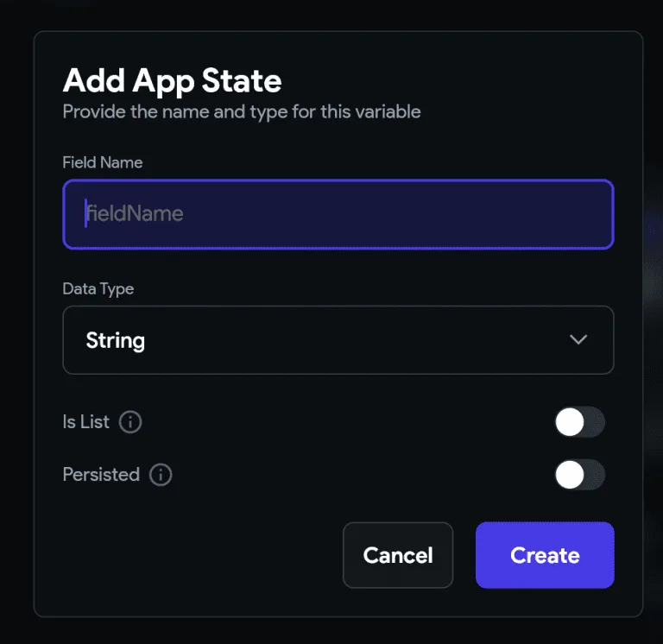Screen dimensions: 663x644
Task: Click the white knob of Is List switch
Action: tap(570, 423)
